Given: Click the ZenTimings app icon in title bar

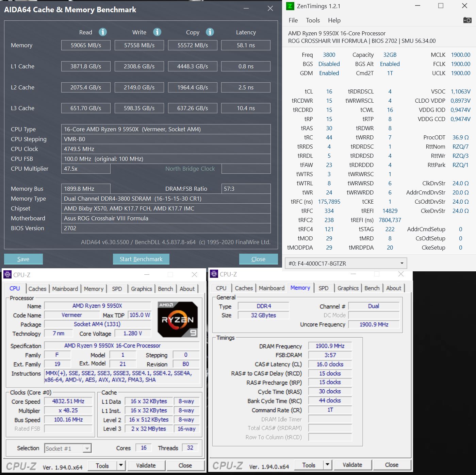Looking at the screenshot, I should pyautogui.click(x=290, y=6).
